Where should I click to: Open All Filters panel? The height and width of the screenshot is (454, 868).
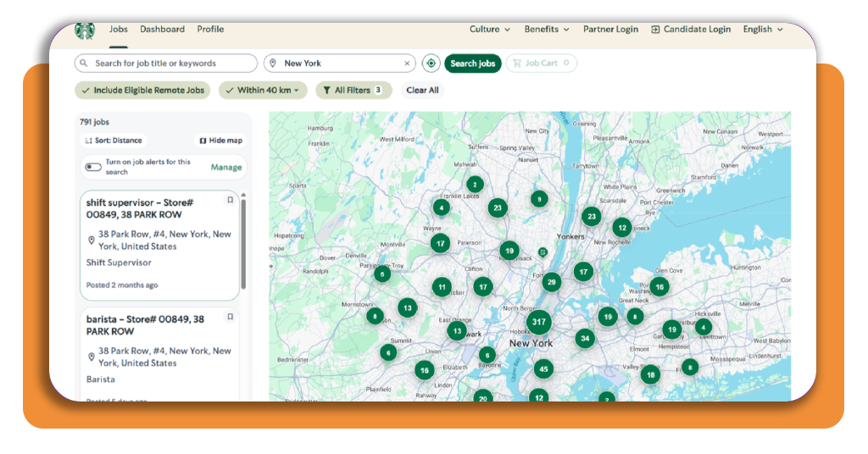pyautogui.click(x=353, y=90)
